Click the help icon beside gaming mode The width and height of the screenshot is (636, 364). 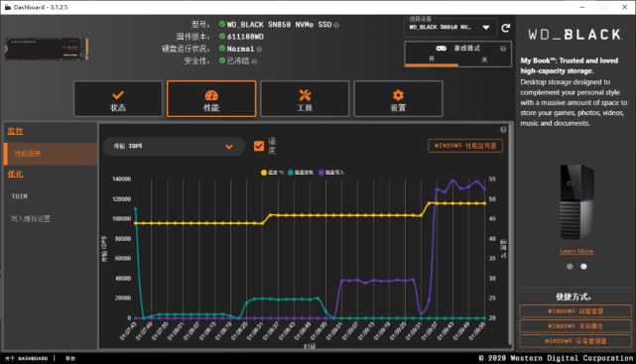pos(503,49)
